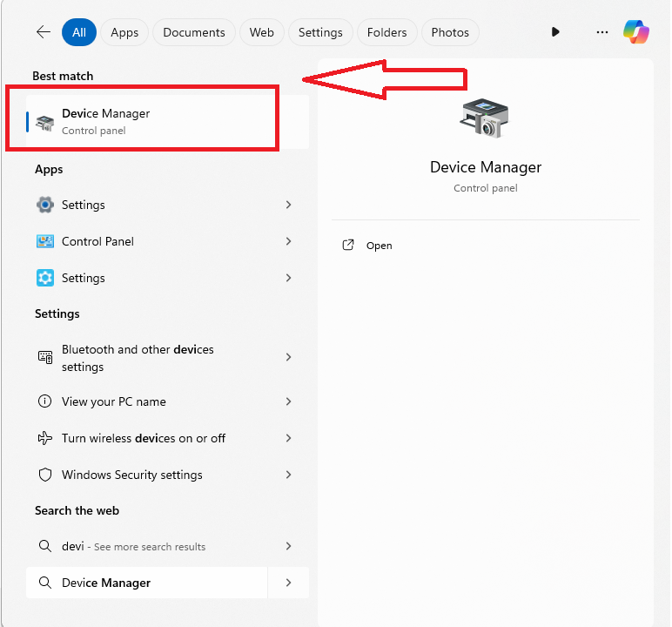Show more filters with play arrow
The height and width of the screenshot is (627, 672).
[x=555, y=31]
